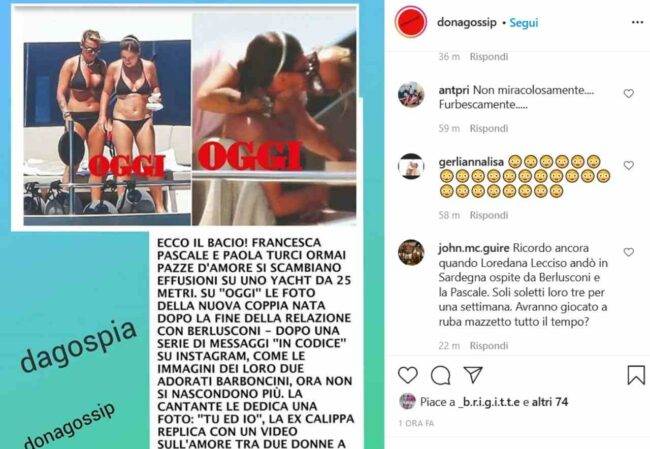Like gerliannalisa's emoji comment
Image resolution: width=650 pixels, height=449 pixels.
(x=629, y=165)
